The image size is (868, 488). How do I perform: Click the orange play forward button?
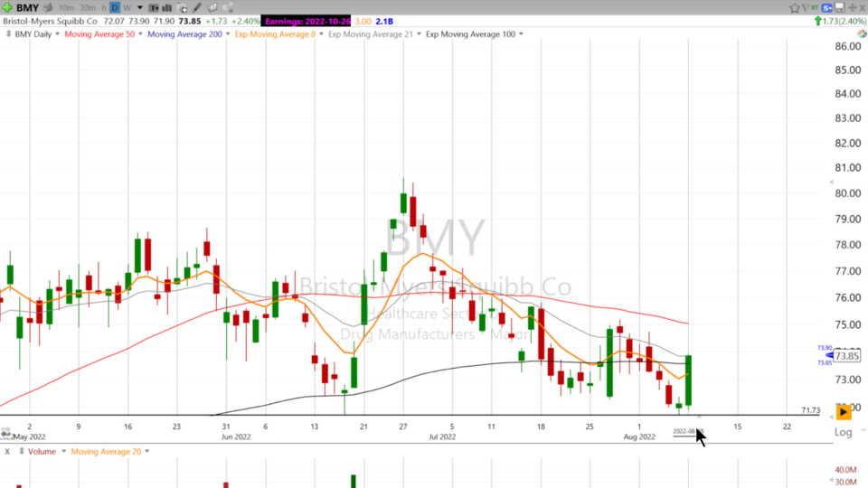tap(843, 412)
